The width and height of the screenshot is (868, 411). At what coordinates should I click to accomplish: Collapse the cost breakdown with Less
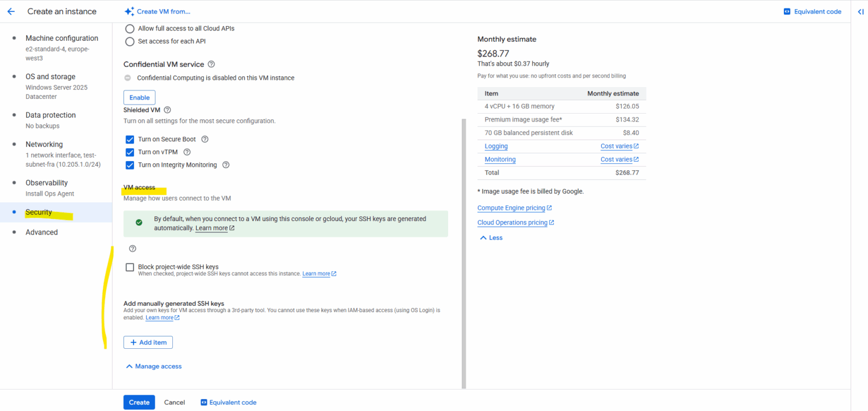click(491, 237)
